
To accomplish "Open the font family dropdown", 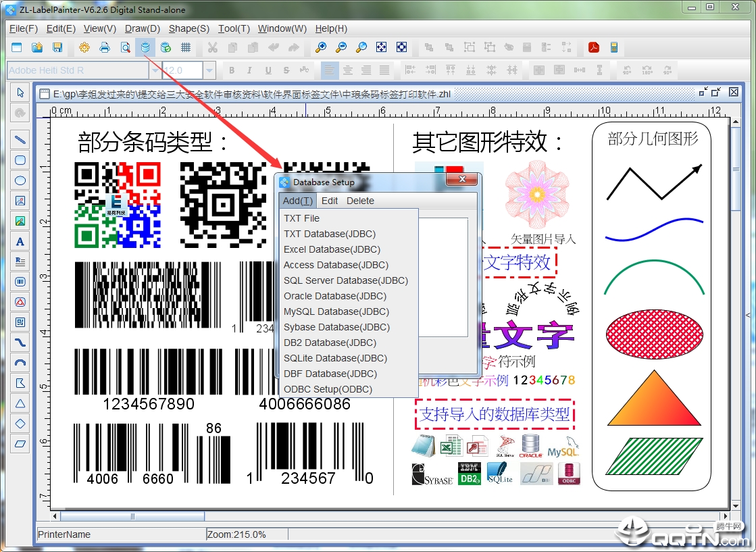I will 155,70.
